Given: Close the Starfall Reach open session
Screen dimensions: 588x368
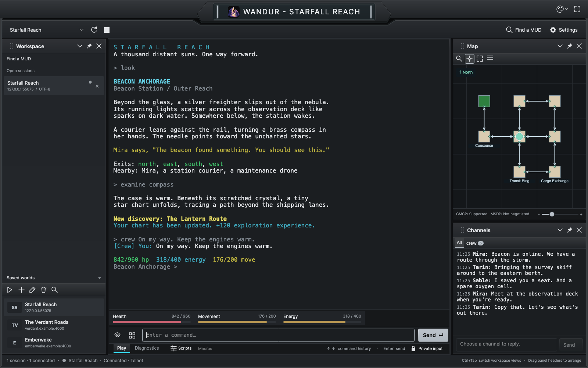Looking at the screenshot, I should pyautogui.click(x=97, y=86).
